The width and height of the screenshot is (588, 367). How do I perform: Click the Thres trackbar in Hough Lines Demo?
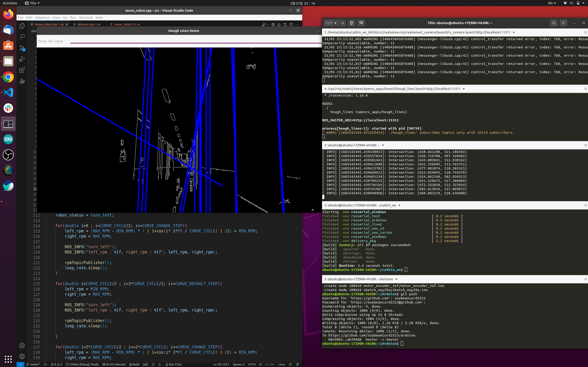(194, 43)
